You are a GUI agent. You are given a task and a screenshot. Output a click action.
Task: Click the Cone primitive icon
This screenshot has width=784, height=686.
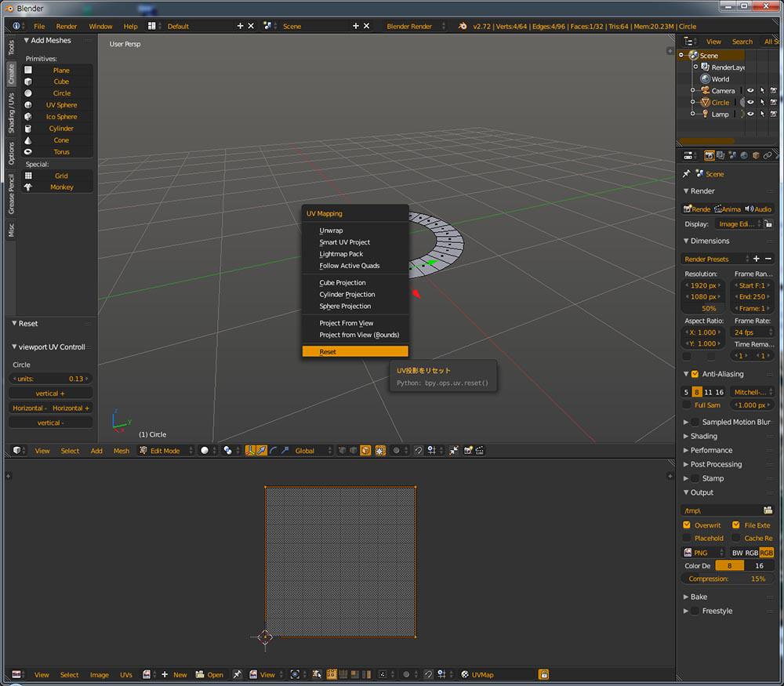(x=28, y=140)
